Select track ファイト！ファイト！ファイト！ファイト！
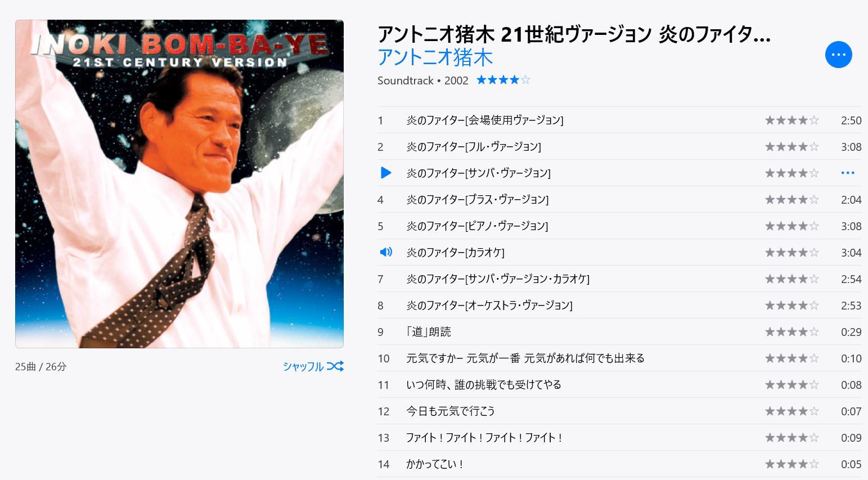The image size is (868, 480). (x=619, y=437)
